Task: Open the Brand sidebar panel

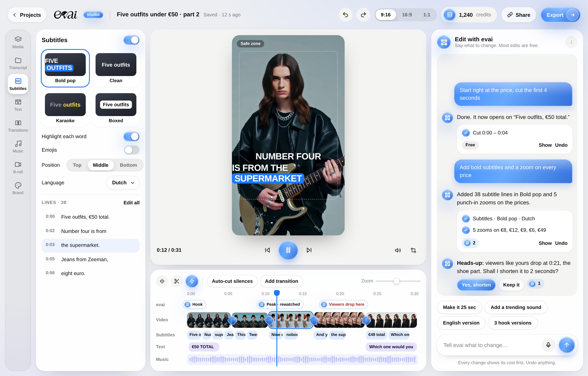Action: click(x=18, y=188)
